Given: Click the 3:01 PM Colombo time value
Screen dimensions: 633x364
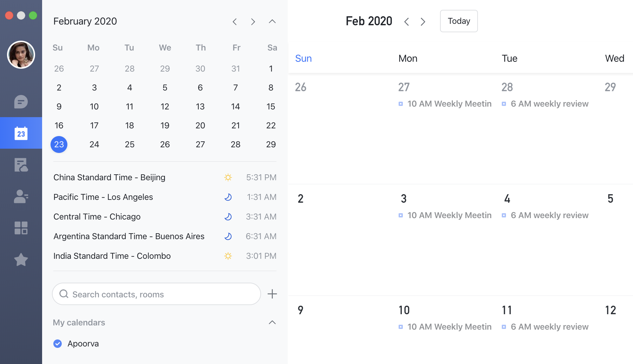Looking at the screenshot, I should [261, 256].
